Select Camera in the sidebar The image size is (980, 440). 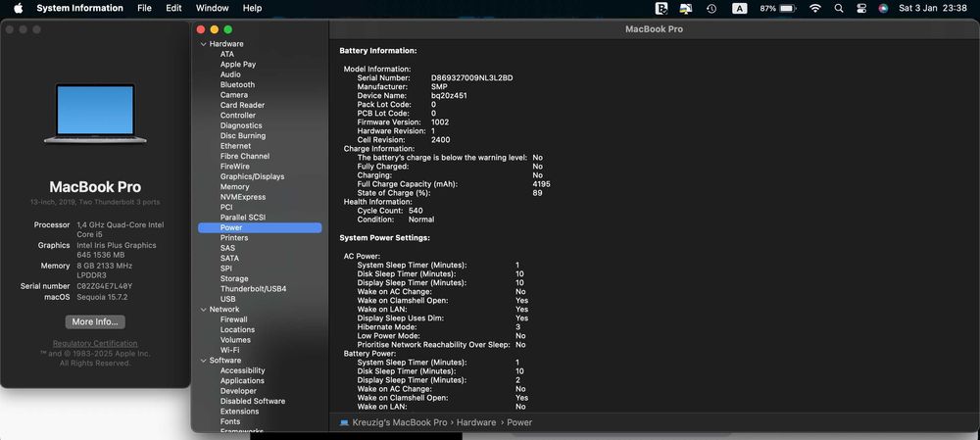(x=234, y=95)
